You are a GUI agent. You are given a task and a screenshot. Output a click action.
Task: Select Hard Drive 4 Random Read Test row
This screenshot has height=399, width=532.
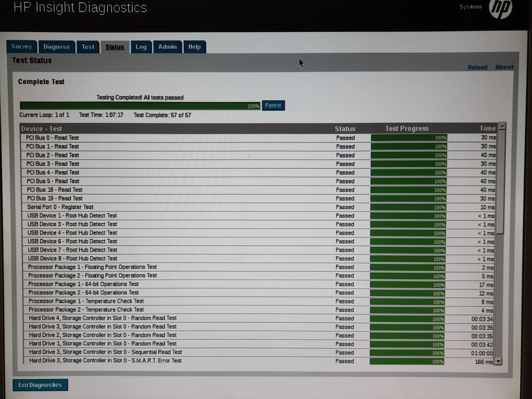[258, 318]
